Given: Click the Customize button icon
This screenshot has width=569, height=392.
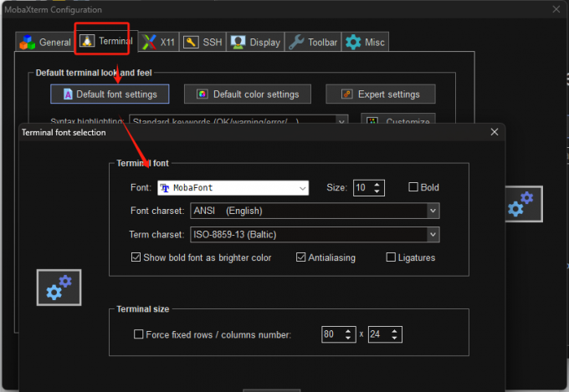Looking at the screenshot, I should 372,120.
